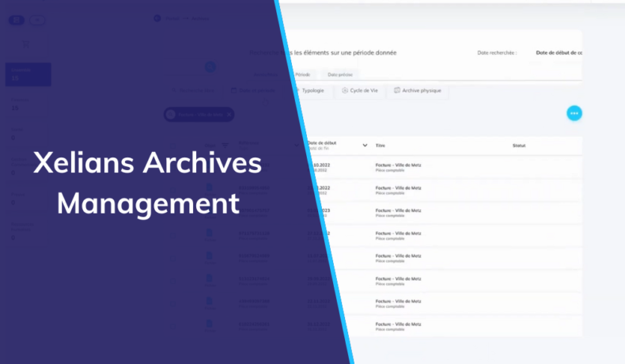Image resolution: width=625 pixels, height=364 pixels.
Task: Switch to the Période tab
Action: coord(302,74)
